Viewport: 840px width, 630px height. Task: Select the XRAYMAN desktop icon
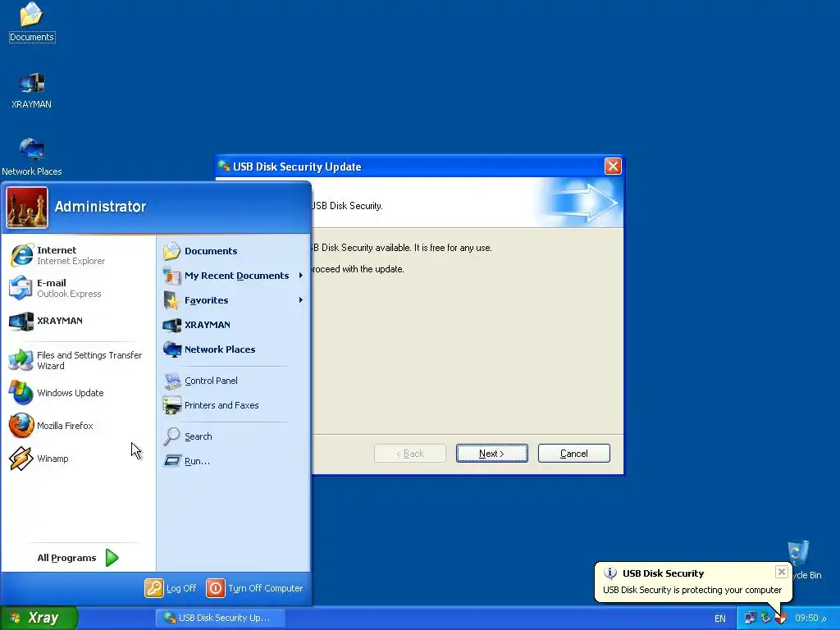click(32, 90)
